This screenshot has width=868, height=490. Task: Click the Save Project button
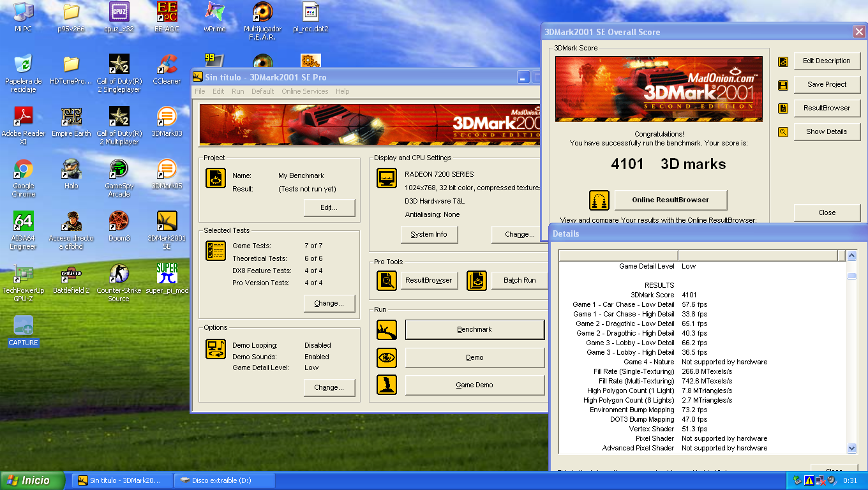click(x=827, y=84)
